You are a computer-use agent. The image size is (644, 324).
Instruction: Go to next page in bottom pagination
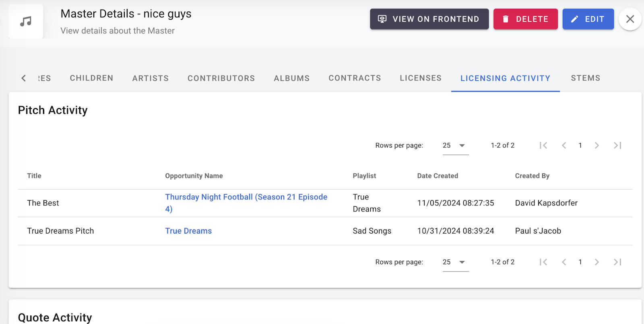tap(597, 262)
